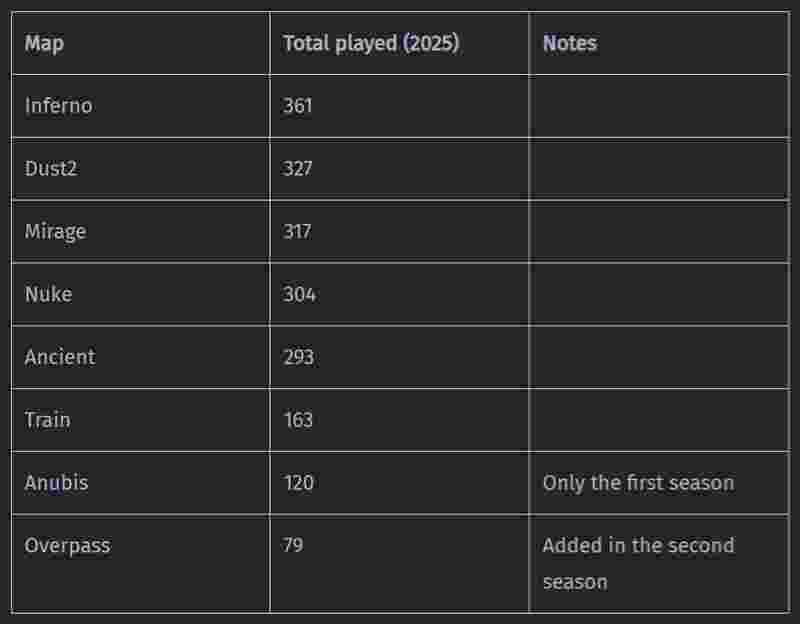
Task: Click the 79 value for Overpass
Action: [293, 546]
